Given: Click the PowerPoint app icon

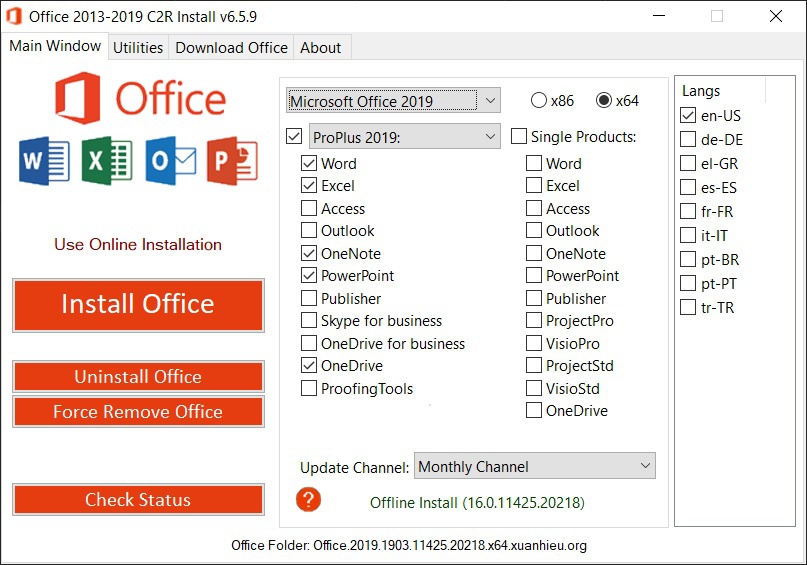Looking at the screenshot, I should [233, 161].
